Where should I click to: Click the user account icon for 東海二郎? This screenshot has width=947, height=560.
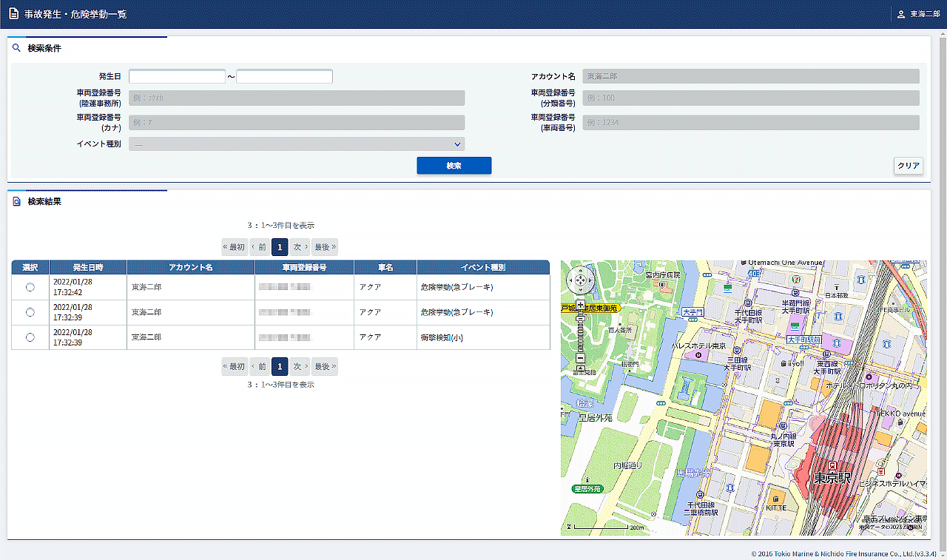[x=900, y=14]
